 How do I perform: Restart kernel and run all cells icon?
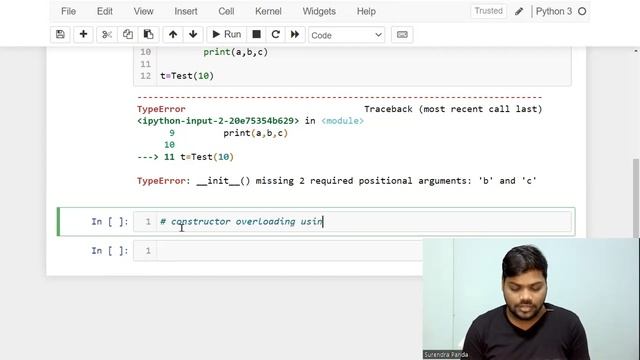tap(295, 35)
